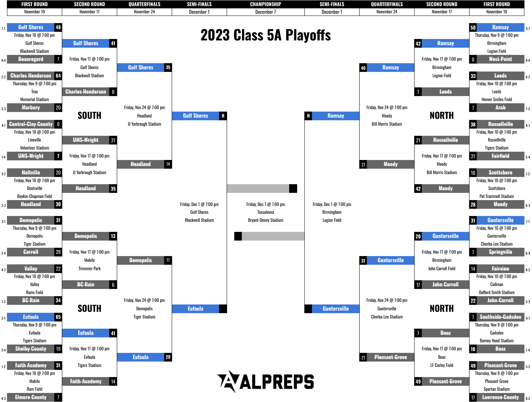Click the black score box next to Eufaula semifinal

223,309
